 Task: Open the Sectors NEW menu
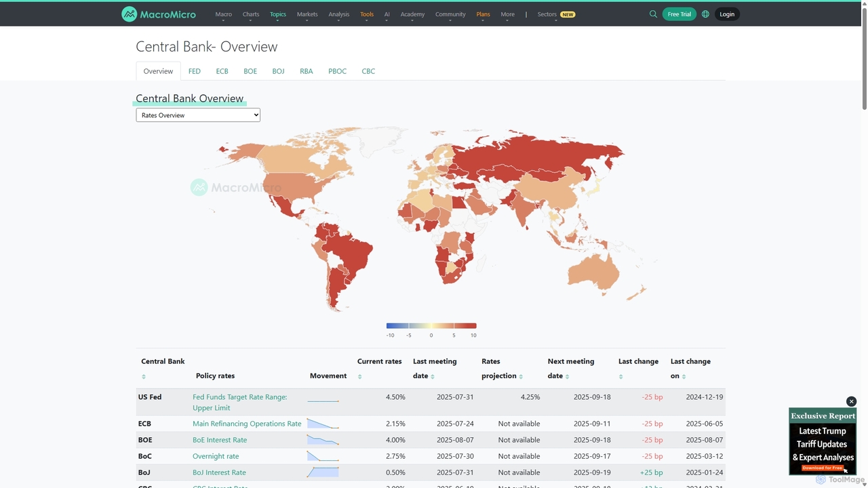(556, 14)
